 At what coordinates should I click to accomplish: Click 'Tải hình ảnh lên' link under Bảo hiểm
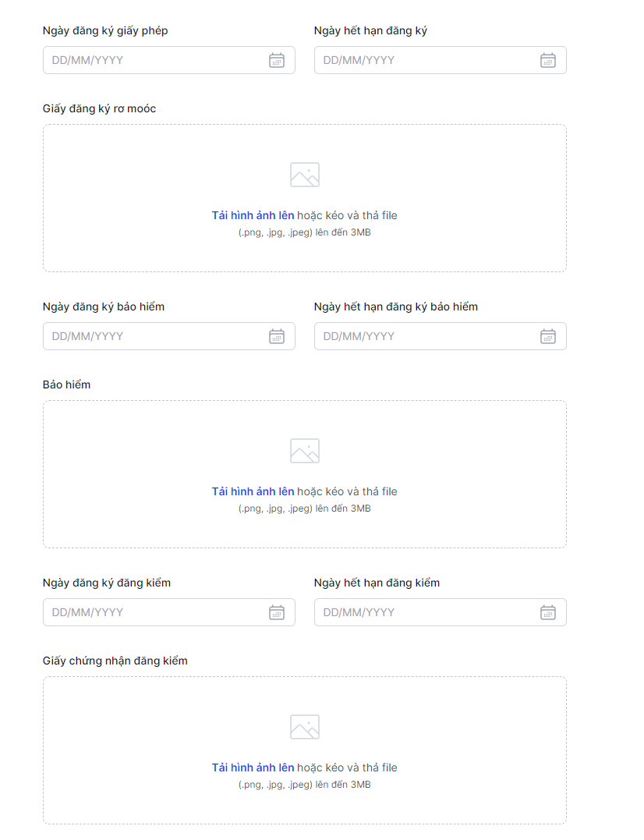(253, 491)
